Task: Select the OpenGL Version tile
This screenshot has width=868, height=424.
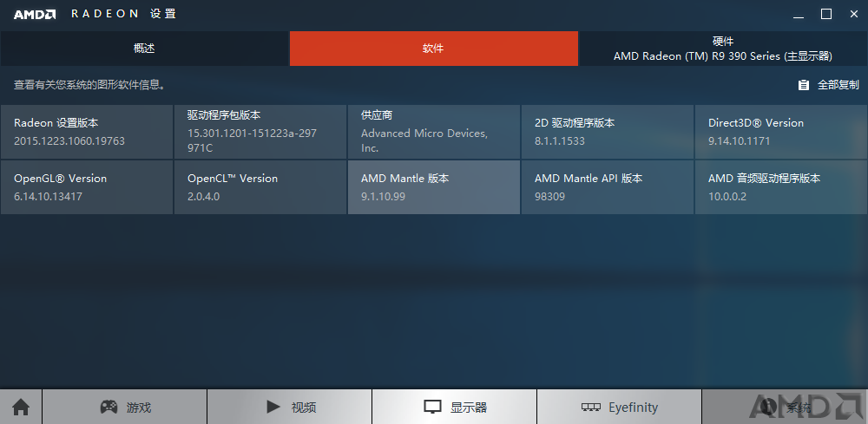Action: point(87,187)
